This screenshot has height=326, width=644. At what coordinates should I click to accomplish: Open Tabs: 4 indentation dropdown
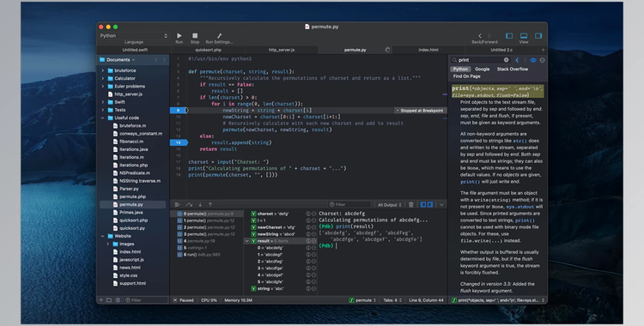coord(392,300)
